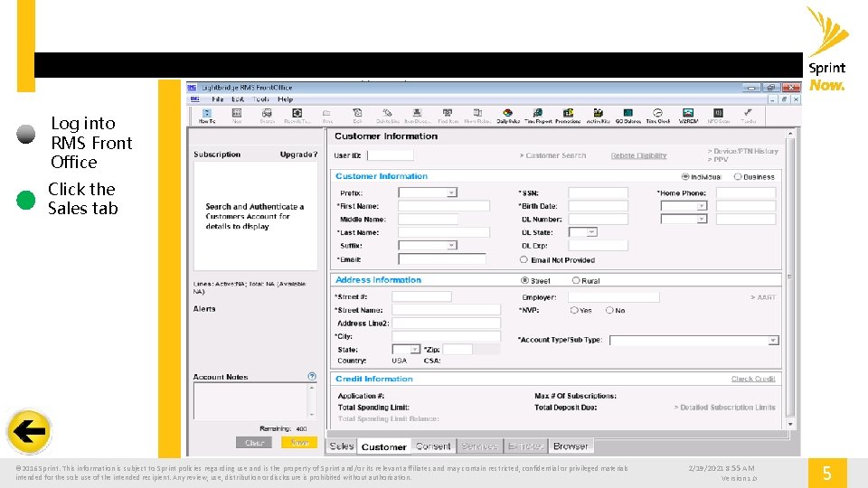Screen dimensions: 868x488
Task: Click the toolbar icon right of Time Clock
Action: 688,116
